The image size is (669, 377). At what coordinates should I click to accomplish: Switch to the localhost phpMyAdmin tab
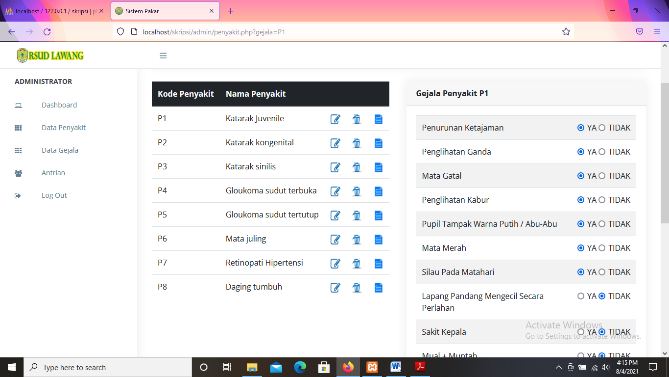pyautogui.click(x=53, y=11)
